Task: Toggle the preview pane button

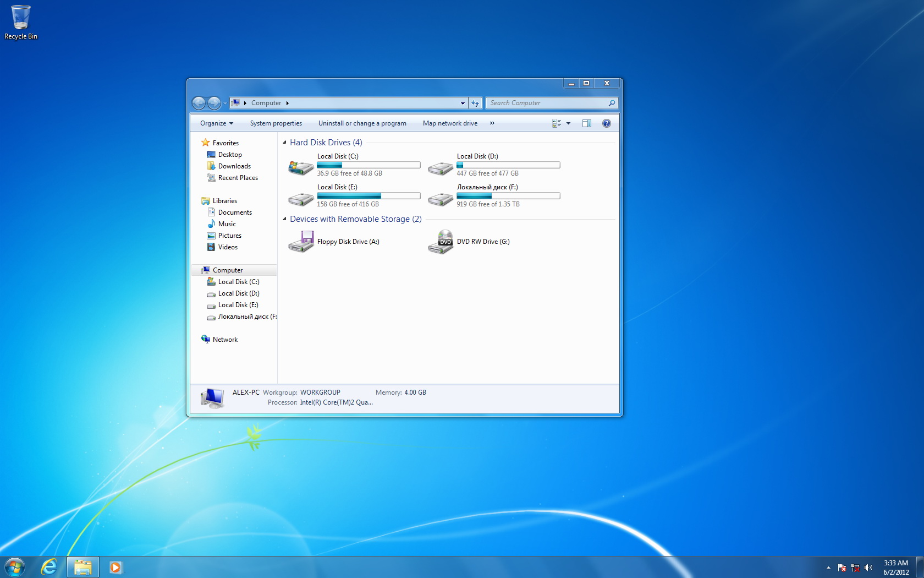Action: [586, 123]
